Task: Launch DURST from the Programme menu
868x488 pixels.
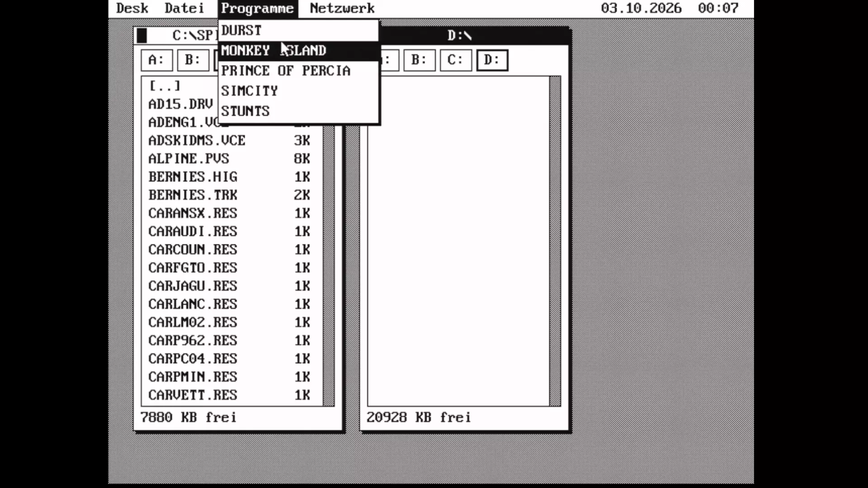Action: [298, 30]
